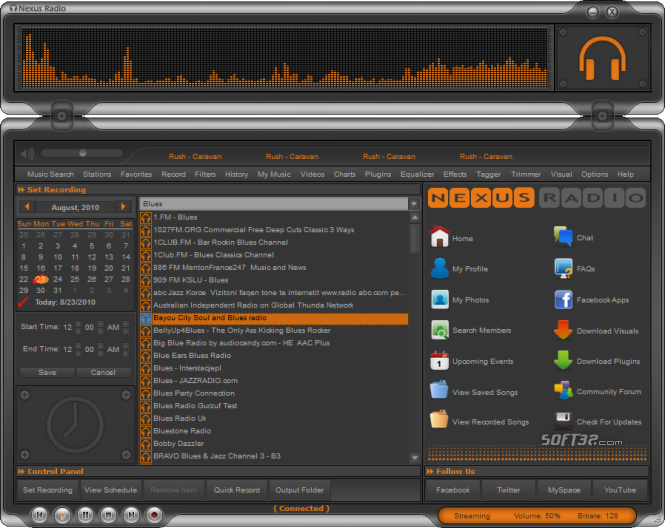Click Today: 8/23/2010 label

pos(65,302)
